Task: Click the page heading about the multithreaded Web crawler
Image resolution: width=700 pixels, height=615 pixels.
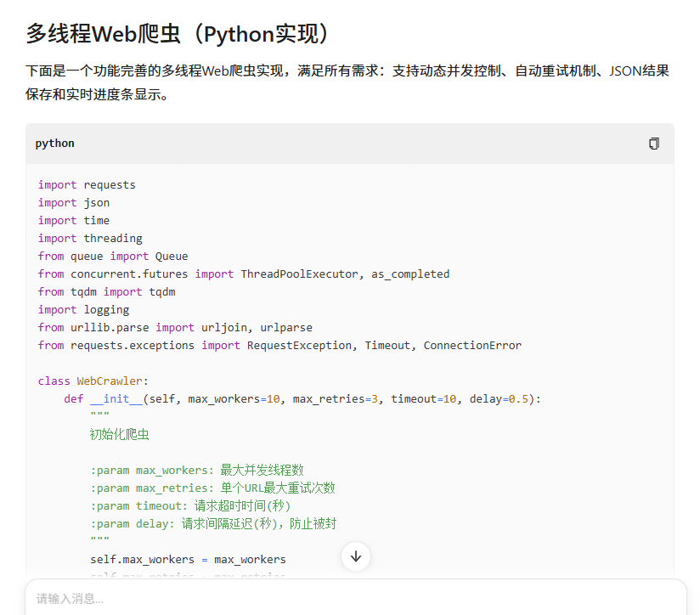Action: [177, 34]
